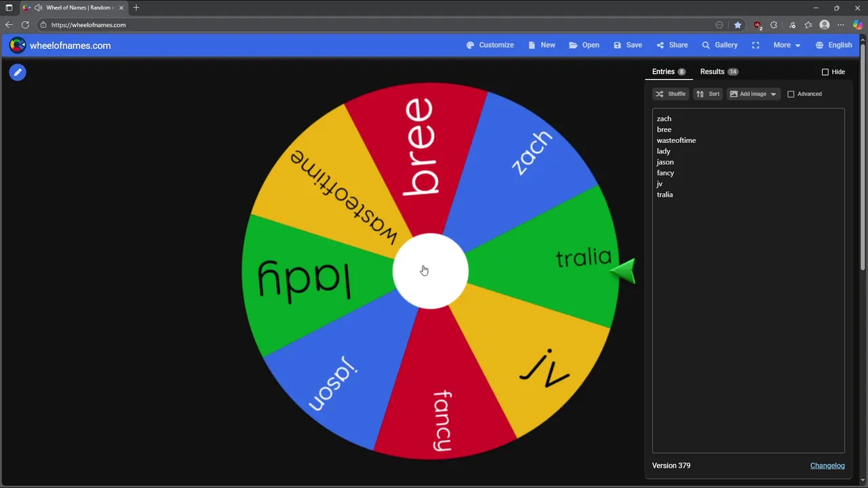Mute the tab via speaker icon
This screenshot has width=868, height=488.
(38, 7)
